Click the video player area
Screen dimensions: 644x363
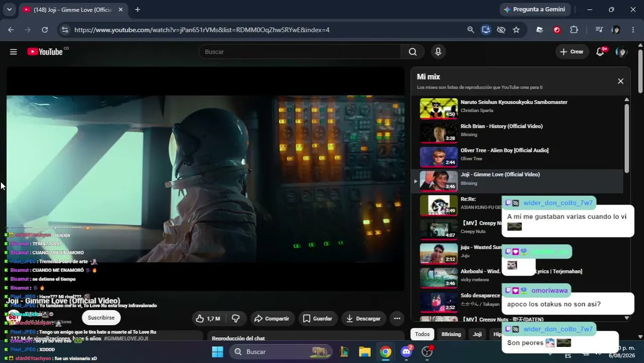(x=205, y=179)
